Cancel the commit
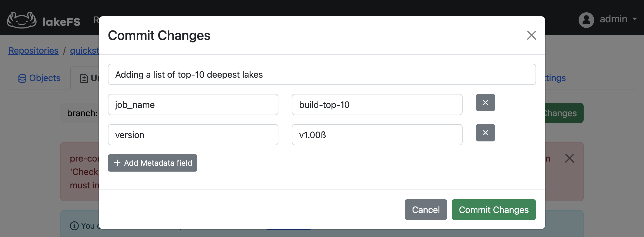The height and width of the screenshot is (237, 644). 426,210
